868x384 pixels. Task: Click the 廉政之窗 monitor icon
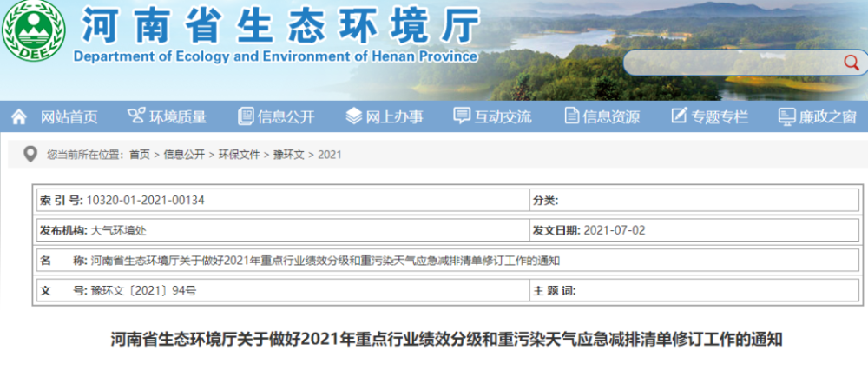[x=787, y=116]
